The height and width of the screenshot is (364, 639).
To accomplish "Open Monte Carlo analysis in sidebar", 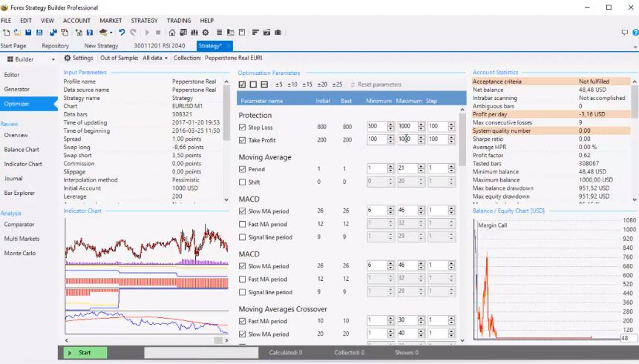I will [19, 253].
